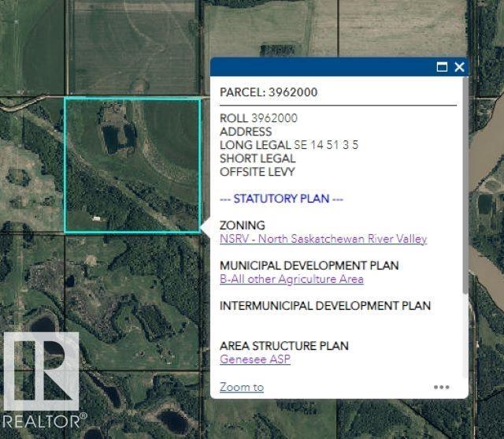Click the Zoom to link

(242, 387)
